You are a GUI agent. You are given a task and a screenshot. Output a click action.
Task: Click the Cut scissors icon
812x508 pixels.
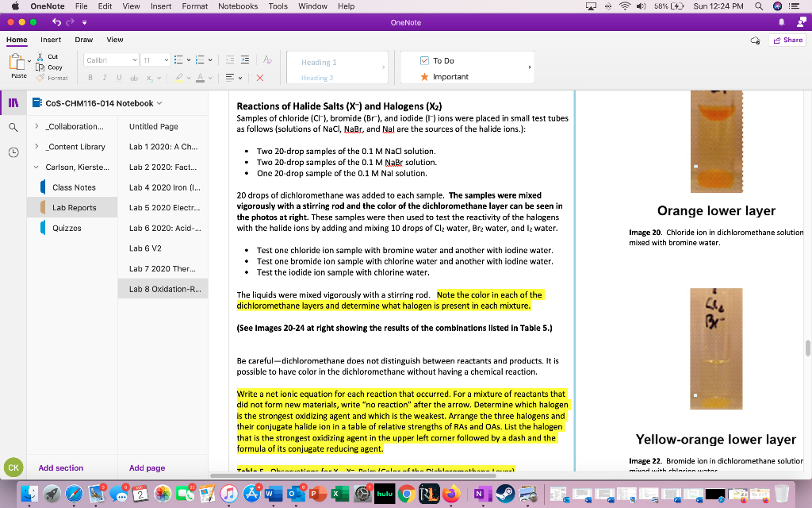pos(40,56)
